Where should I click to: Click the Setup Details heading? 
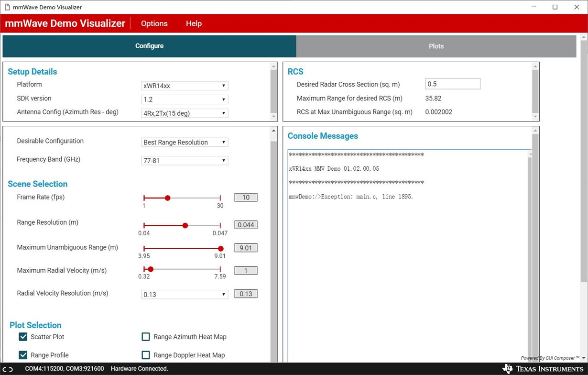pos(33,72)
